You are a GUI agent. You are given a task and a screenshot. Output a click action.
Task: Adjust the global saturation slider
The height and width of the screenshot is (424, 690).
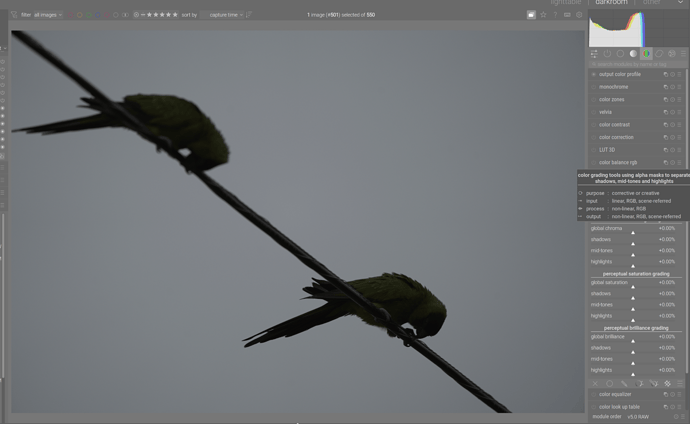coord(632,283)
